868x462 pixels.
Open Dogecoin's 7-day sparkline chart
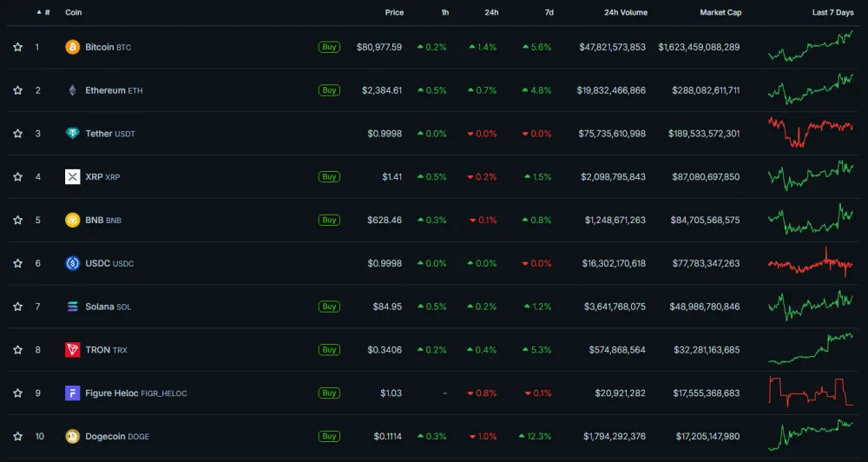811,435
